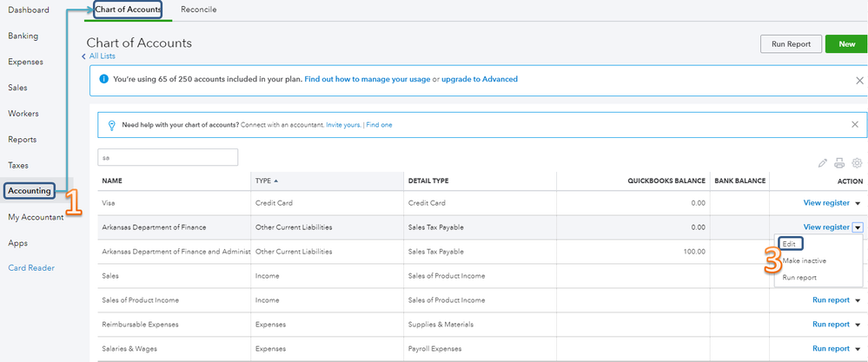Select the Visa account name cell
Viewport: 868px width, 362px height.
click(108, 203)
